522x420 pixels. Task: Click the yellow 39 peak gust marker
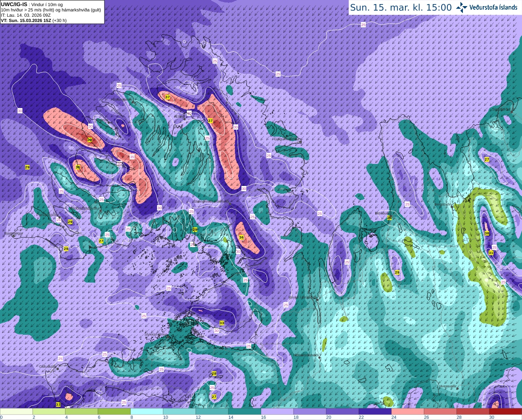90,140
